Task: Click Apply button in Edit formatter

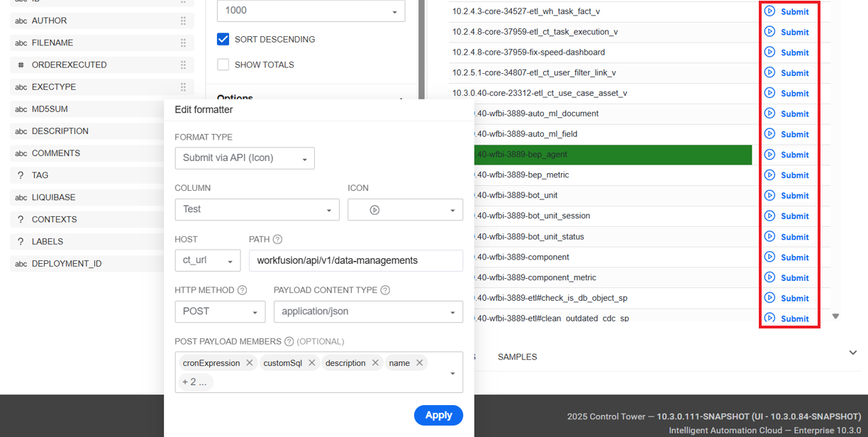Action: (438, 416)
